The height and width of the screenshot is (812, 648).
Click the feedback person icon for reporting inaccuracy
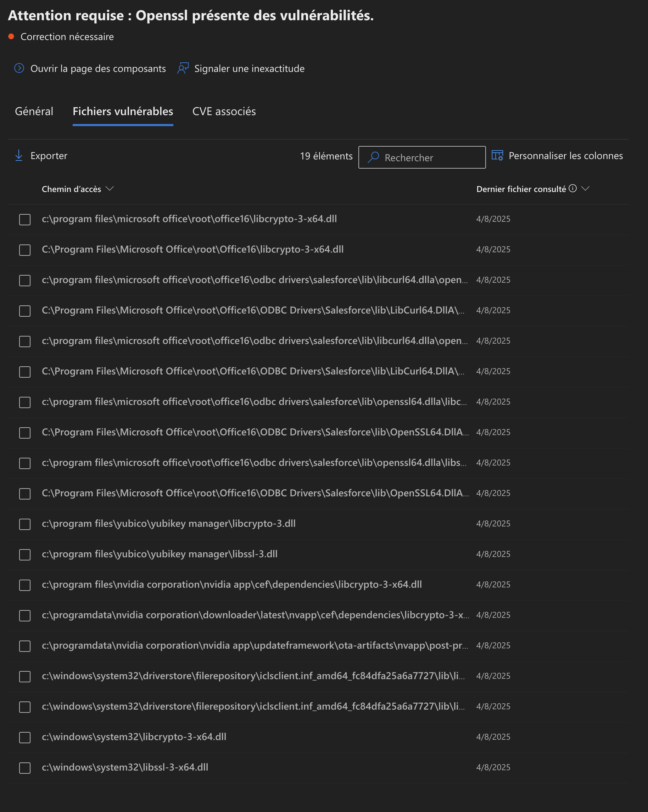(183, 68)
